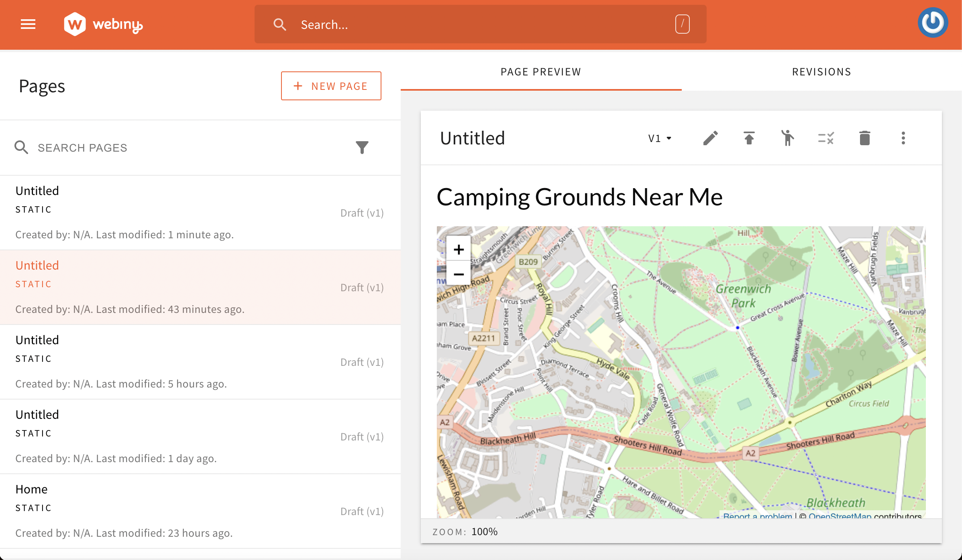Switch to the Revisions tab
Screen dimensions: 962x560
click(821, 72)
